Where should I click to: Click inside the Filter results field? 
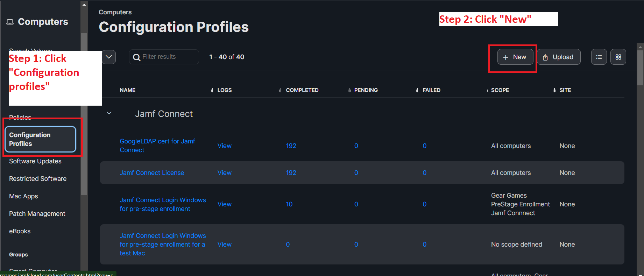(x=168, y=57)
